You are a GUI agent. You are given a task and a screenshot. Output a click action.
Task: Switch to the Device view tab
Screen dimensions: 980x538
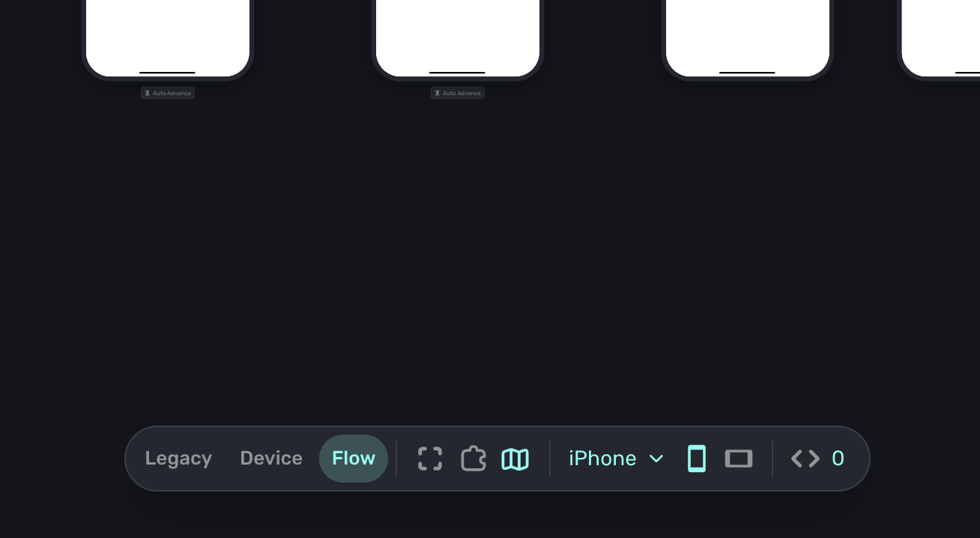(x=271, y=459)
